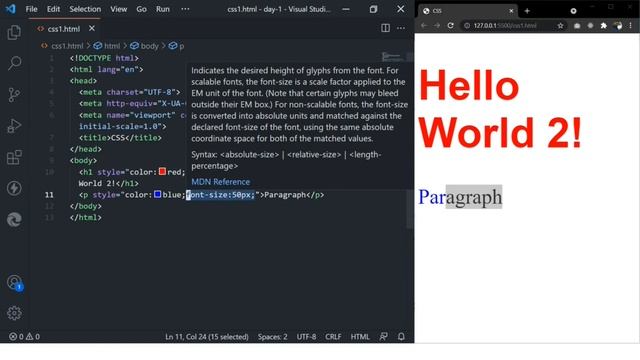Open the Run menu

pyautogui.click(x=162, y=9)
